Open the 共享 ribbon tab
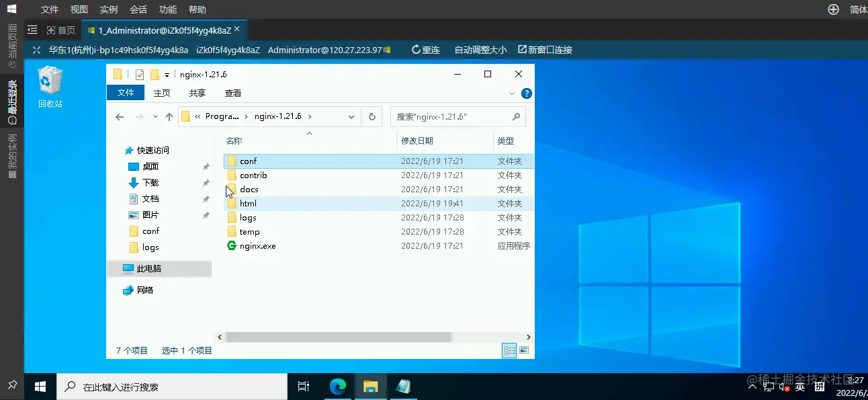The width and height of the screenshot is (868, 400). click(x=197, y=93)
